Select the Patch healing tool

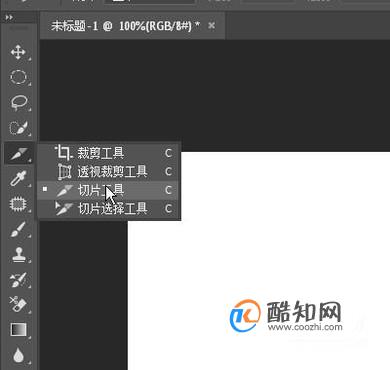[x=18, y=204]
